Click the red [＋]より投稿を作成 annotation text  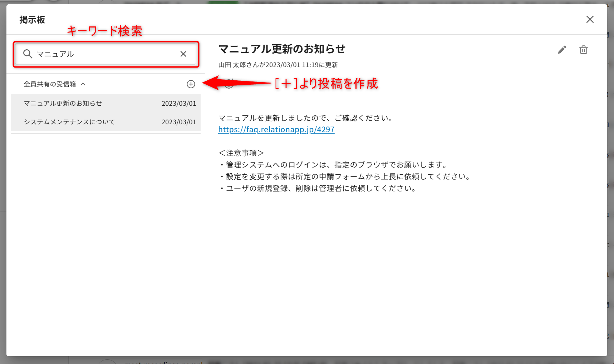(326, 84)
